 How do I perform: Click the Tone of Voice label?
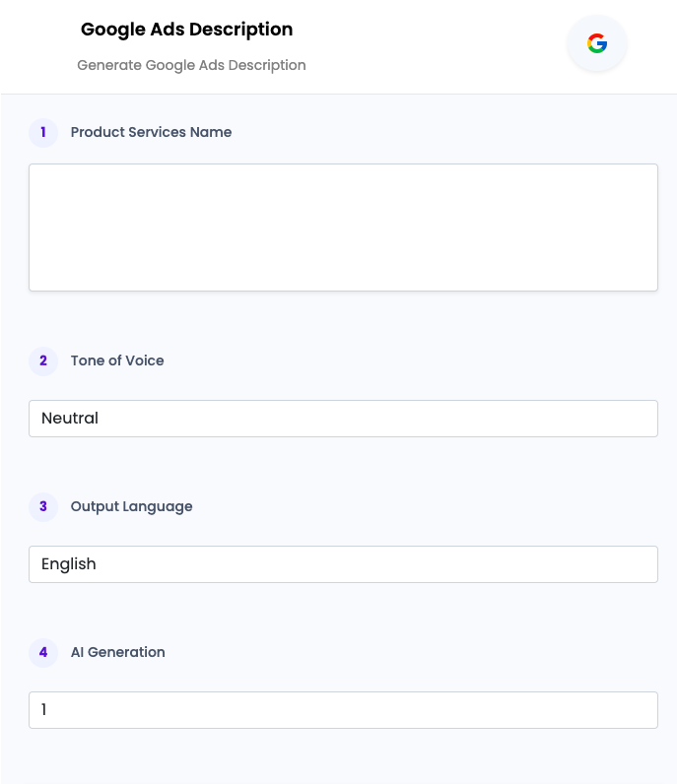pos(117,360)
